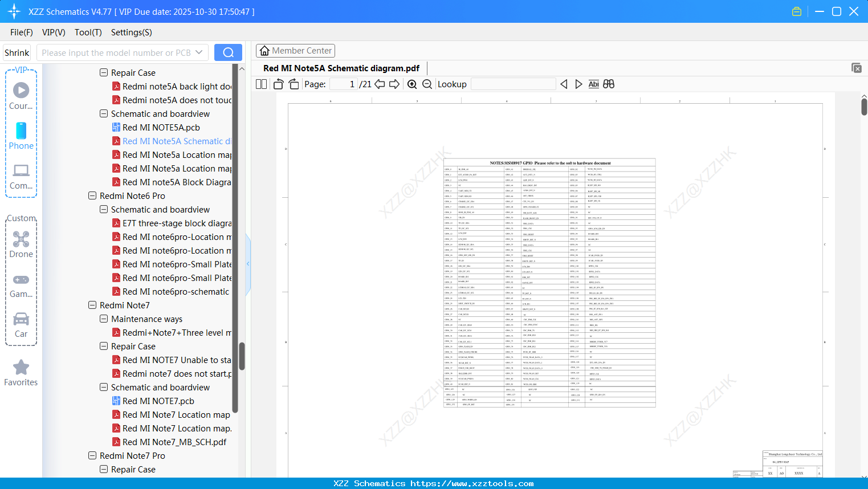Open the Computer category in the sidebar

(21, 176)
